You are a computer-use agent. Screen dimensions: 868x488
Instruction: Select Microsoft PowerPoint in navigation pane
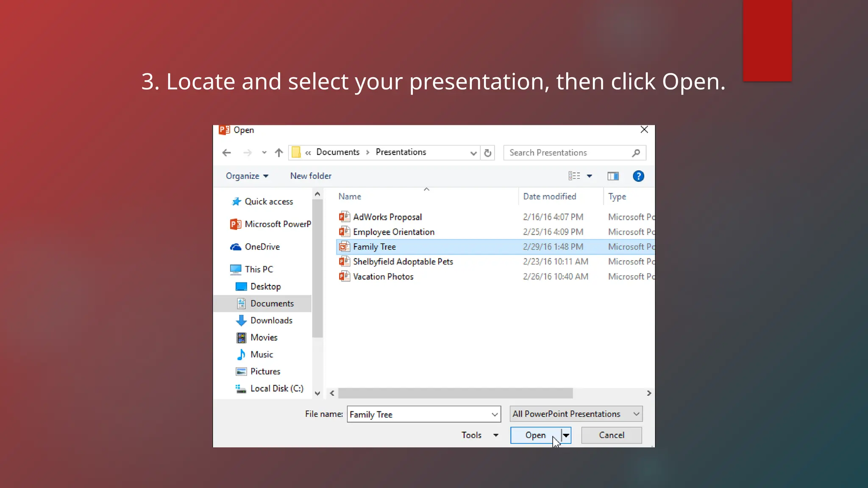270,224
